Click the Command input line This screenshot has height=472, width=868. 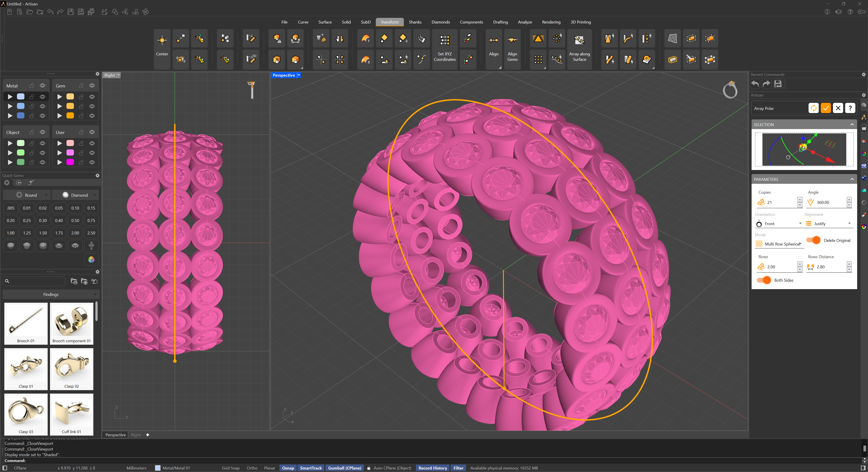431,460
